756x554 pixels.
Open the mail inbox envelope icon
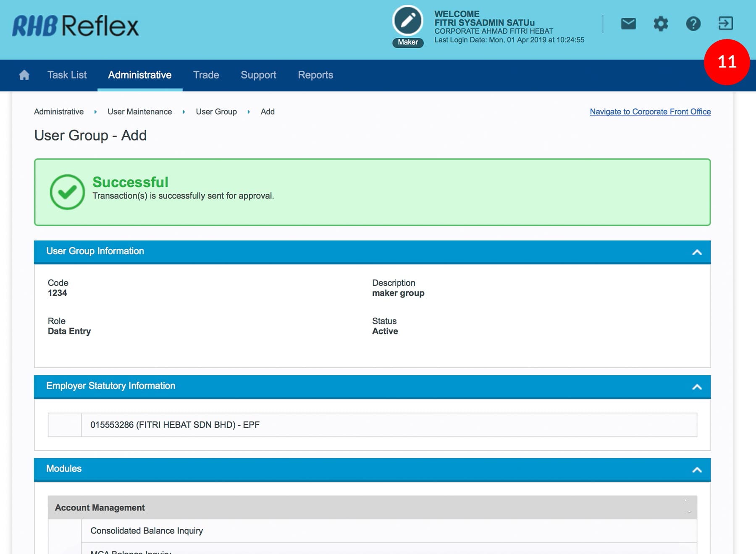pyautogui.click(x=628, y=24)
